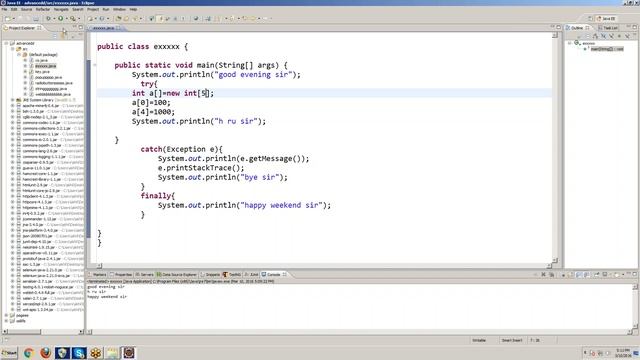Click the Debug (bug) toolbar icon

48,18
